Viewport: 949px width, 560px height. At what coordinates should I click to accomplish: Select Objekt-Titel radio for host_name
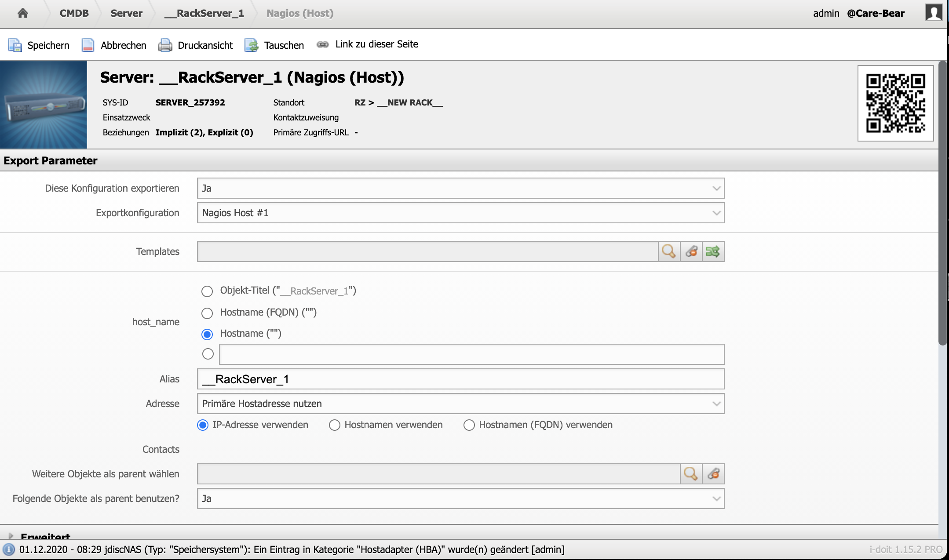(x=207, y=291)
